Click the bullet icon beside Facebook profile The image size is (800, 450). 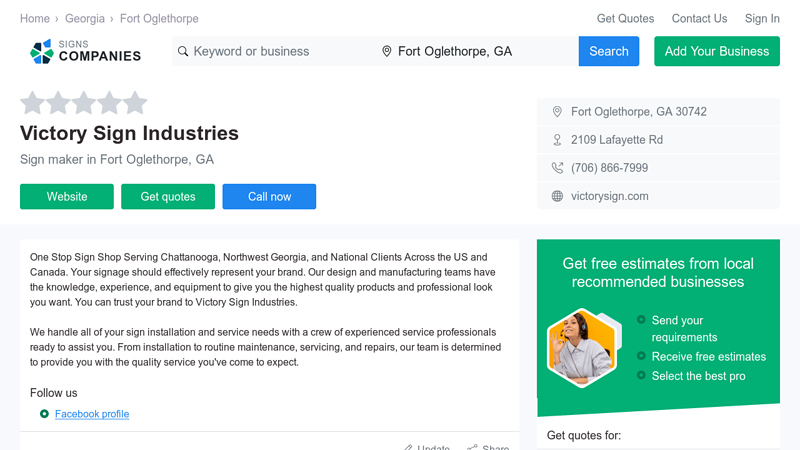(44, 414)
